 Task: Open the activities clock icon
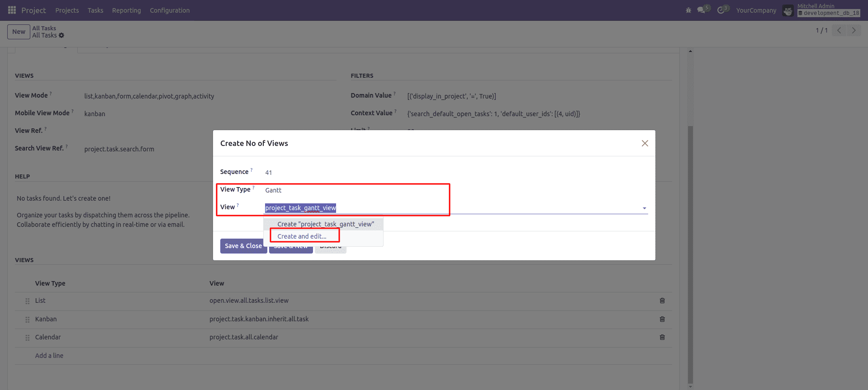(x=721, y=10)
